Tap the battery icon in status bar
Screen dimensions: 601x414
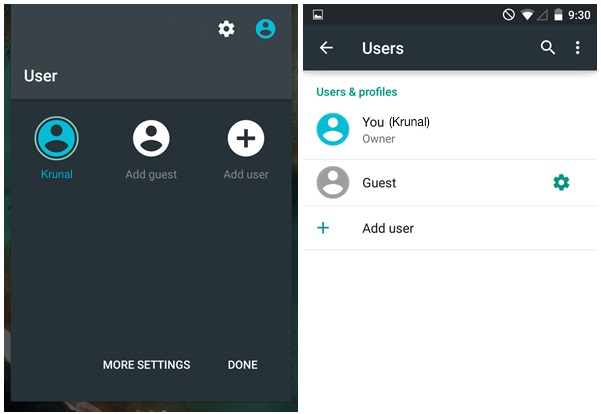point(558,15)
